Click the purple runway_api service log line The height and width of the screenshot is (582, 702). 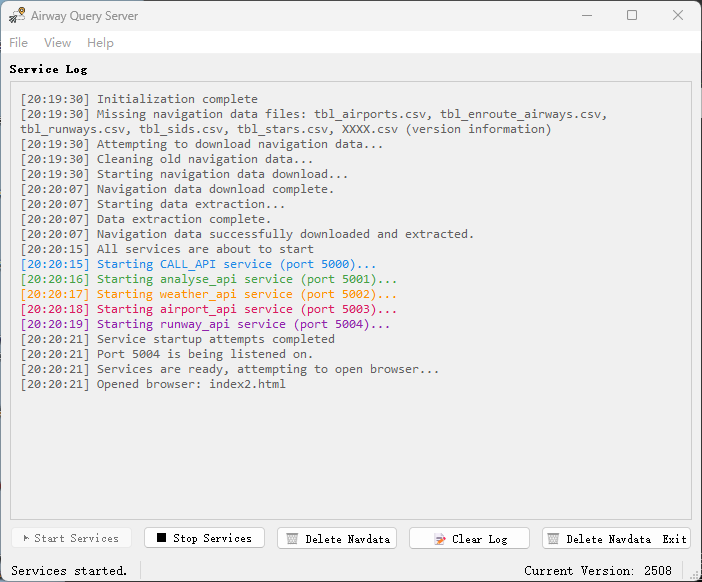pos(205,324)
